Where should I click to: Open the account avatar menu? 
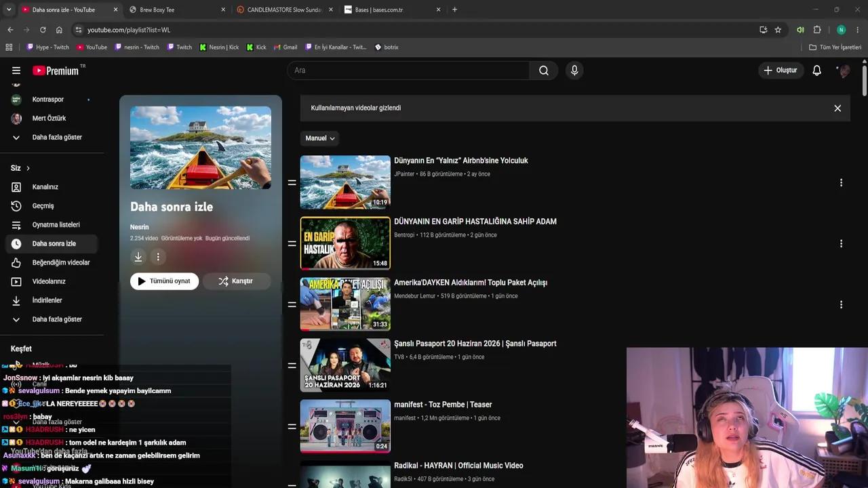coord(844,70)
